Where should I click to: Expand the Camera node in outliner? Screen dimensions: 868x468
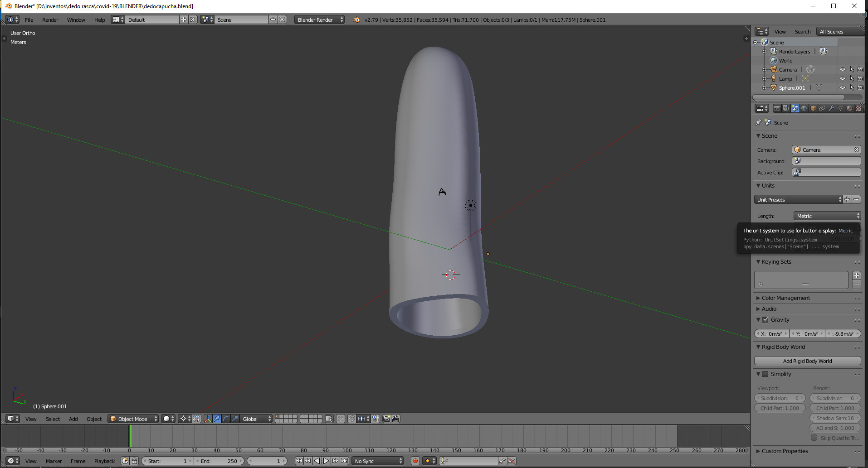point(764,69)
